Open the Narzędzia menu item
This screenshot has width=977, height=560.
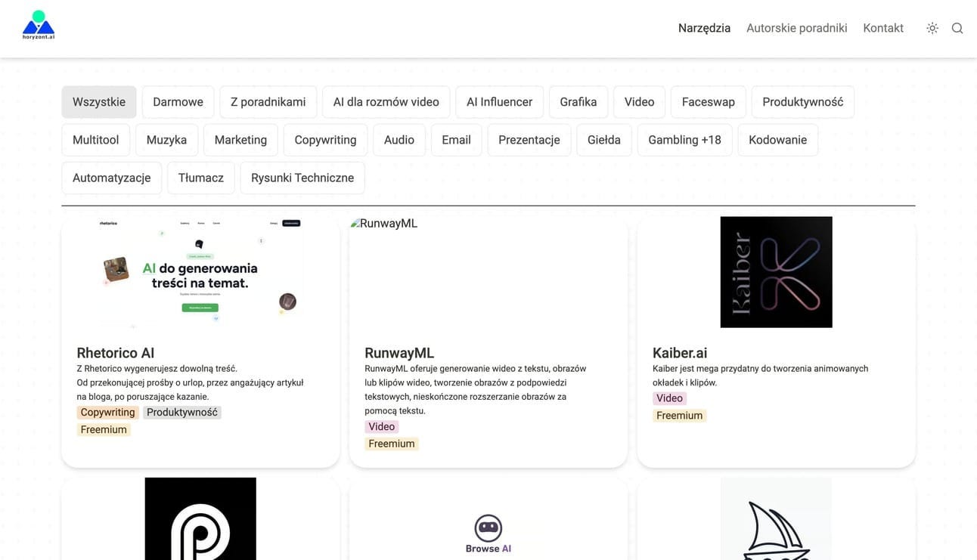tap(704, 28)
